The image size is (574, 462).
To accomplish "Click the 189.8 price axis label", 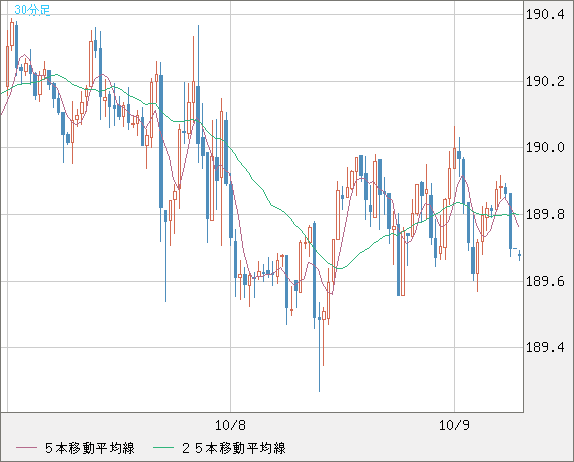I will pos(545,214).
